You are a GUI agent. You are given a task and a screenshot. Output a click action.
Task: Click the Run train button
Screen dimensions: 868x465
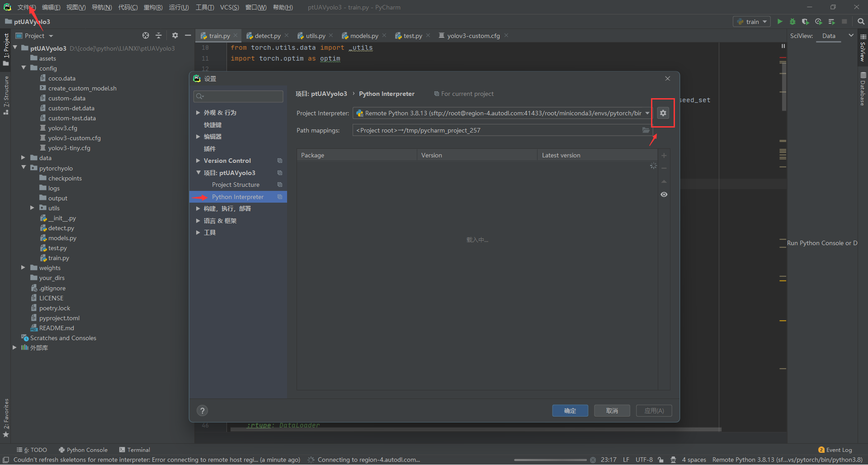[780, 21]
